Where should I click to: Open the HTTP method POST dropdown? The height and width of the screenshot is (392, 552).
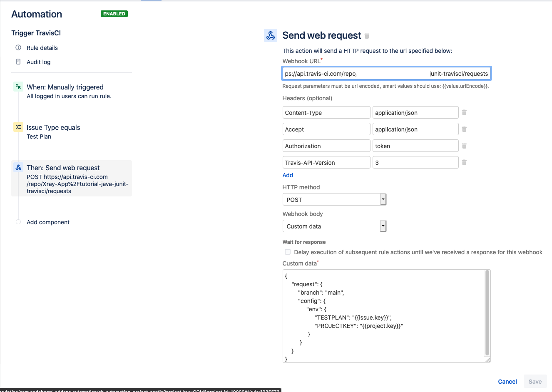tap(334, 199)
